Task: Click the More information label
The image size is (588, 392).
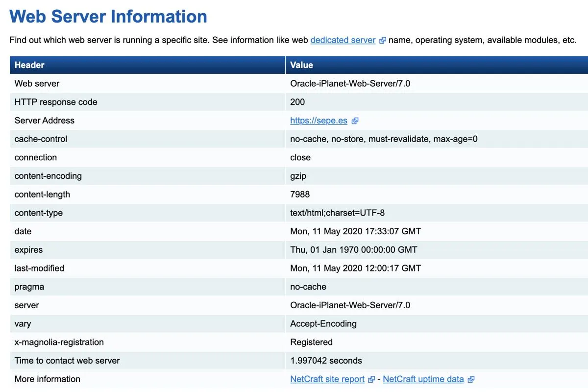Action: tap(47, 379)
